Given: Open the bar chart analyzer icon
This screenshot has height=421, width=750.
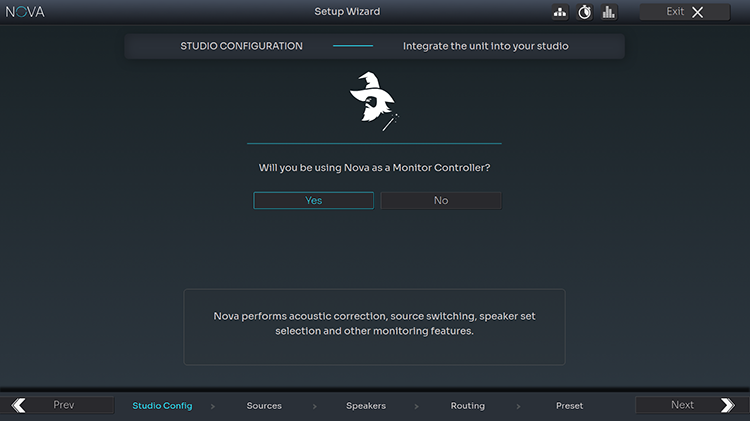Looking at the screenshot, I should (608, 12).
